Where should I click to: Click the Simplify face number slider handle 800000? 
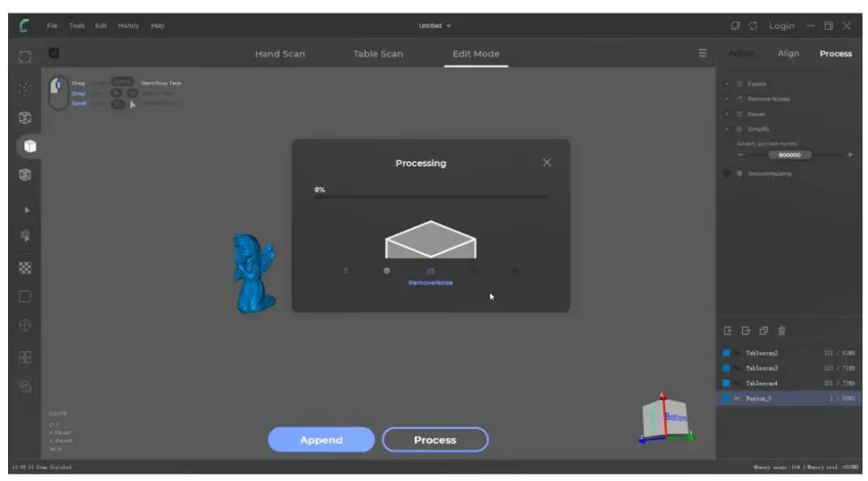pos(789,155)
